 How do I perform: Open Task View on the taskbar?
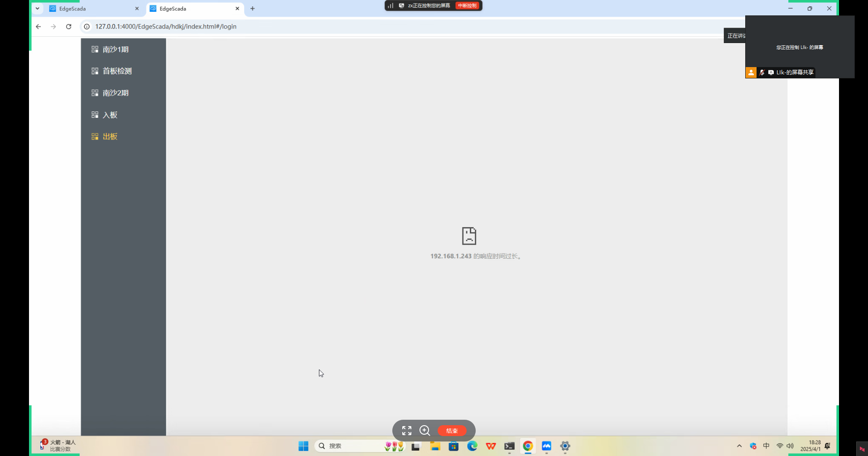[x=416, y=446]
